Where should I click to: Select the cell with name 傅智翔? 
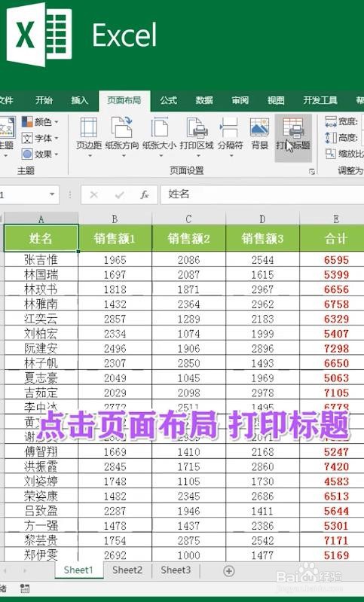tap(41, 451)
